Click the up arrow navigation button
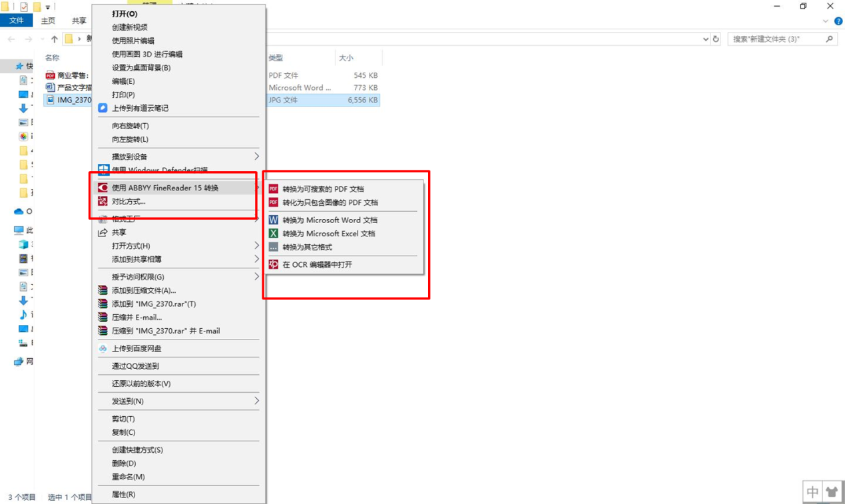This screenshot has height=504, width=845. click(x=55, y=39)
